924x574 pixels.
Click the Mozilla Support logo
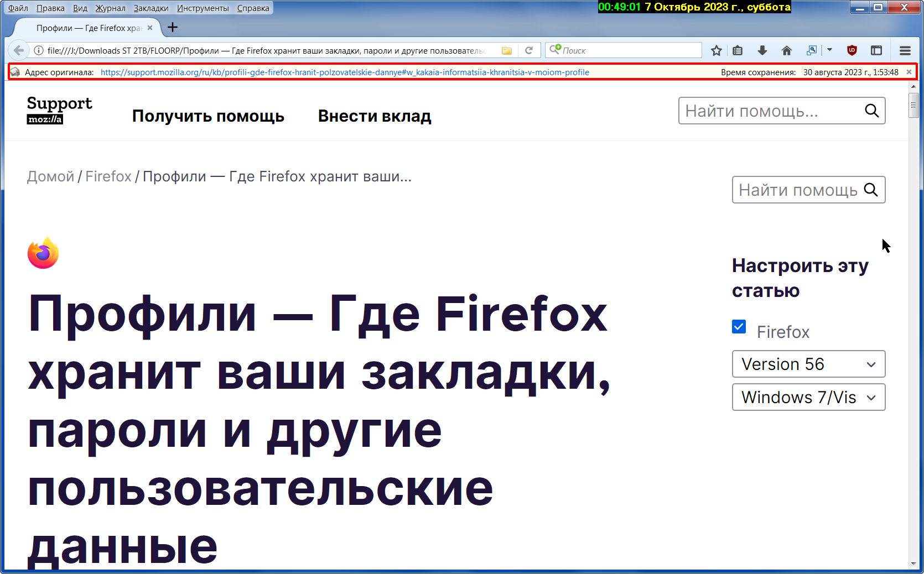pos(59,110)
